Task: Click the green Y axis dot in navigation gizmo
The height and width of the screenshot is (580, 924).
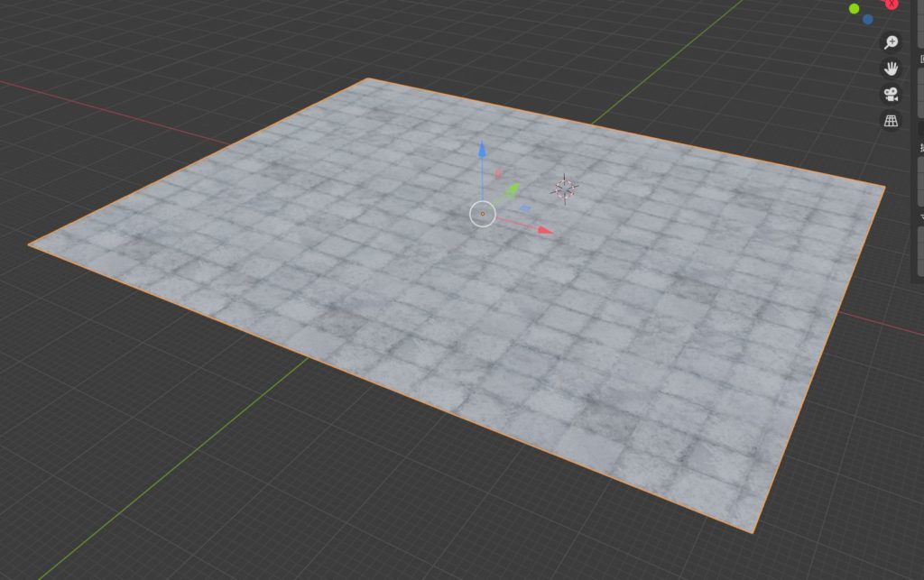Action: tap(854, 9)
